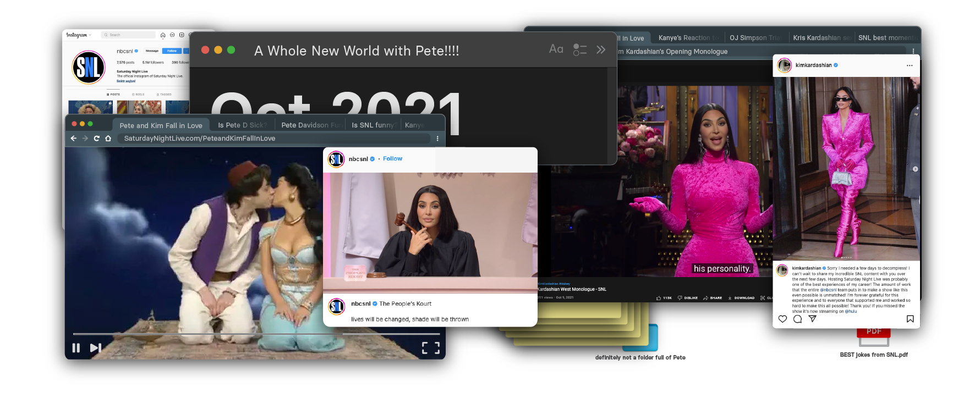Click the Aladdin video progress bar
The image size is (980, 398).
(256, 334)
